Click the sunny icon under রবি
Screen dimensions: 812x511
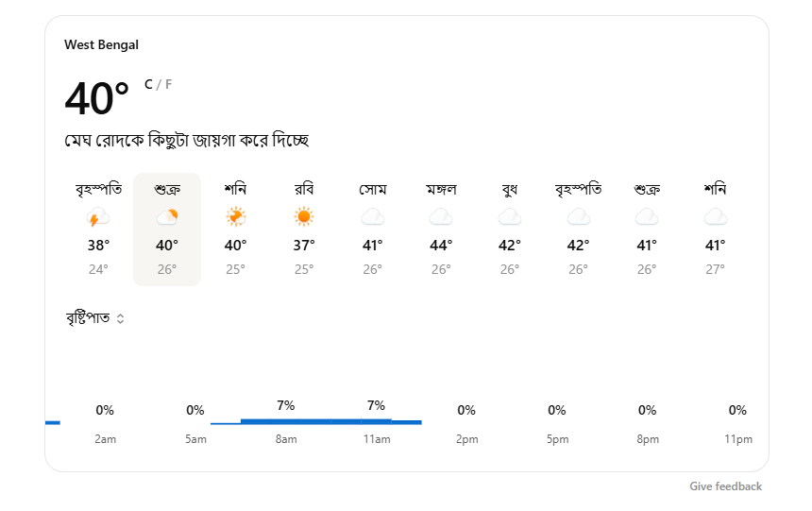click(303, 218)
